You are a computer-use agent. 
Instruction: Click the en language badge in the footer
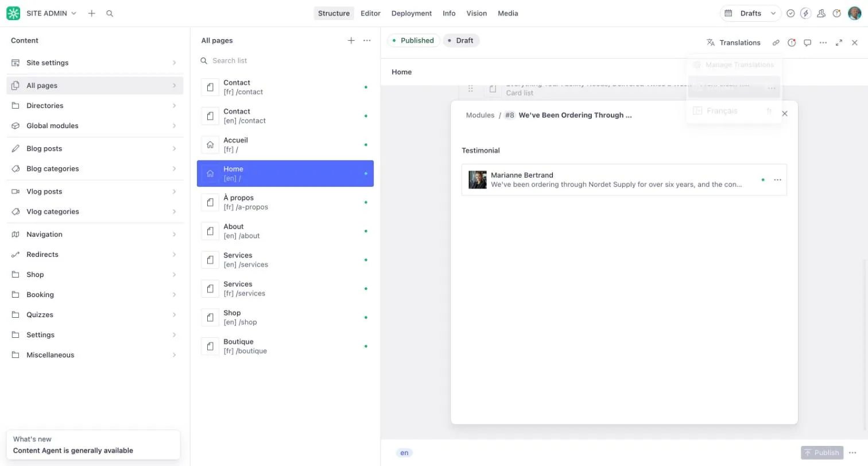click(404, 453)
